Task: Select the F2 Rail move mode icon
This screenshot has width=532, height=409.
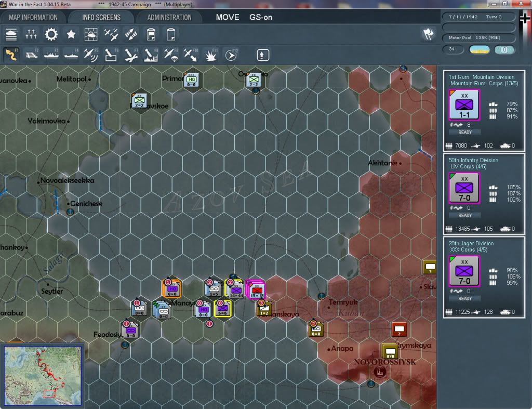Action: pyautogui.click(x=31, y=55)
